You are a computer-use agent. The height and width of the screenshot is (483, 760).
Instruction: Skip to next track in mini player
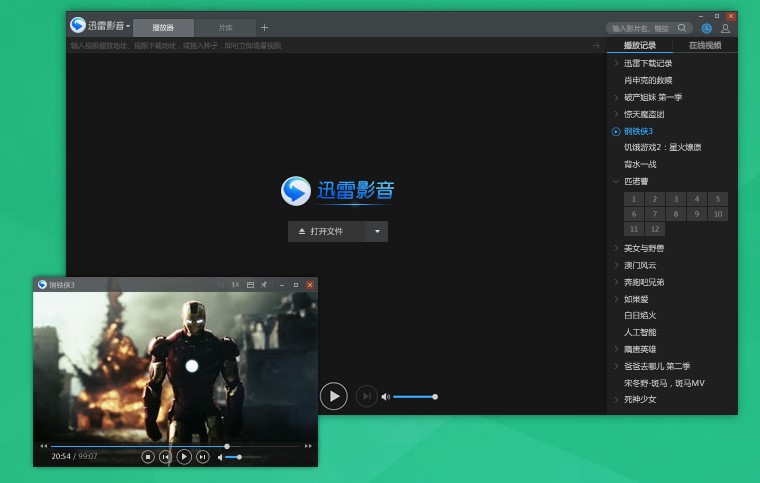coord(203,457)
